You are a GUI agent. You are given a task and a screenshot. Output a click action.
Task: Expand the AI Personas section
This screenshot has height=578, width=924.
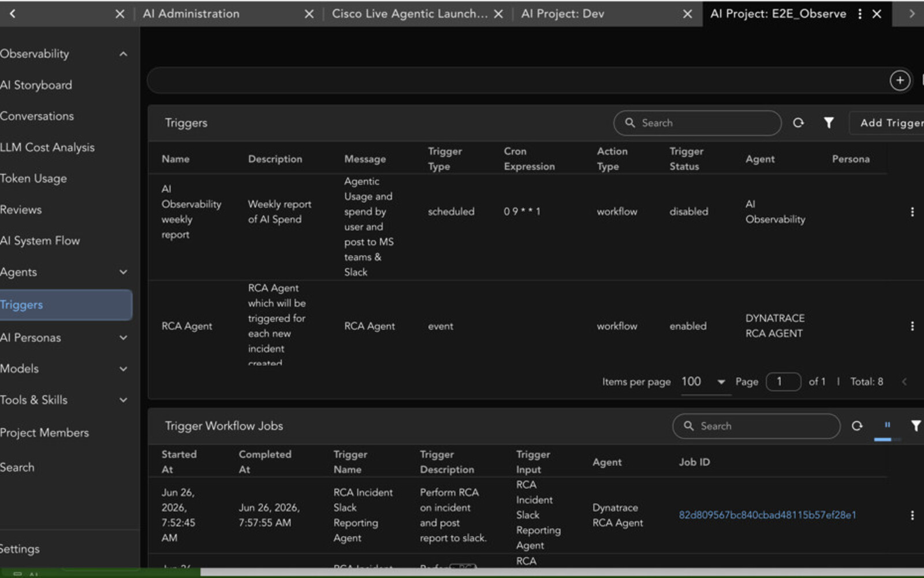tap(123, 338)
